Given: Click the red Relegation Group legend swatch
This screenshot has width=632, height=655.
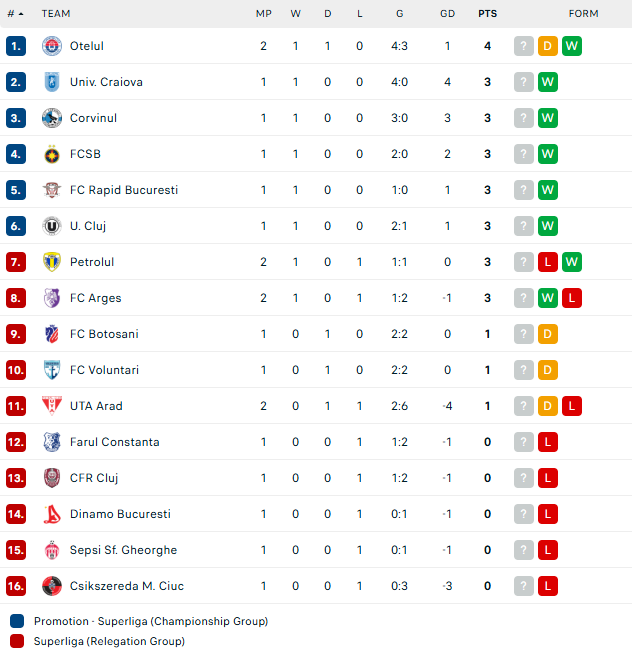Looking at the screenshot, I should coord(17,641).
